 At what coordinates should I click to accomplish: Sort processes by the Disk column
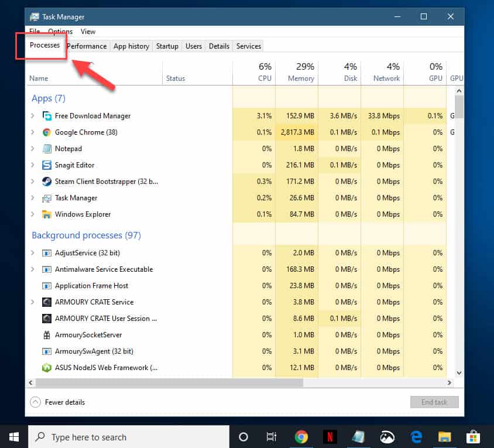(x=339, y=73)
